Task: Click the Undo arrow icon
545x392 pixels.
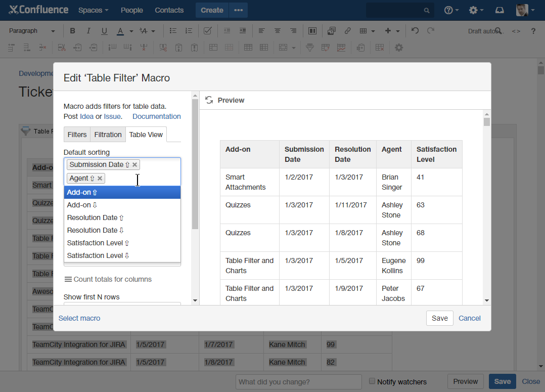Action: [x=415, y=31]
